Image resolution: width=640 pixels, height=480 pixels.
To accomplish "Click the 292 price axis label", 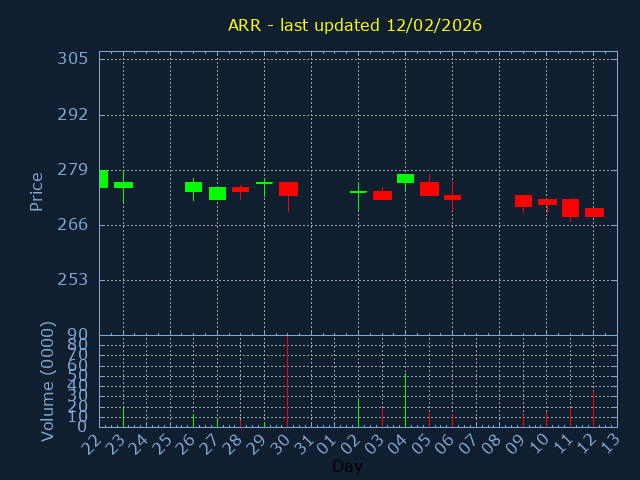I will (x=73, y=115).
